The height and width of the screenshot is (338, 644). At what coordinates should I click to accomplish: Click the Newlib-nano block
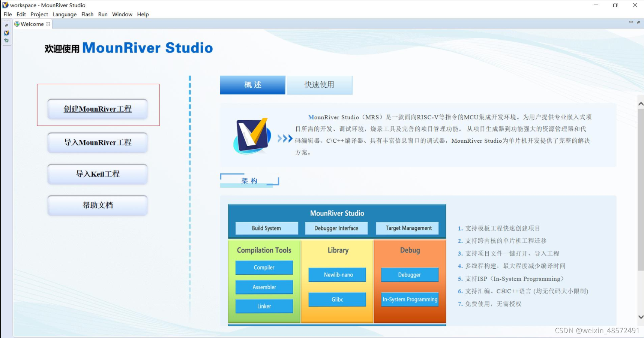click(x=337, y=275)
